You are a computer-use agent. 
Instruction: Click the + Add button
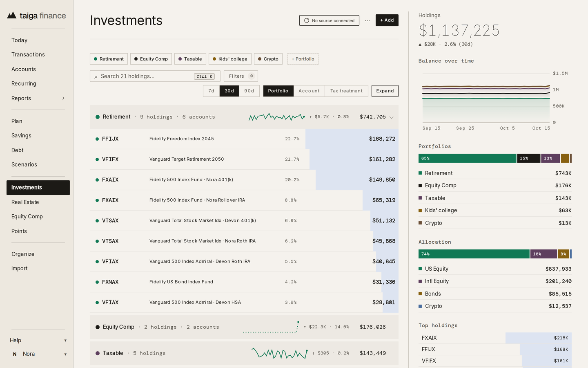[x=387, y=20]
